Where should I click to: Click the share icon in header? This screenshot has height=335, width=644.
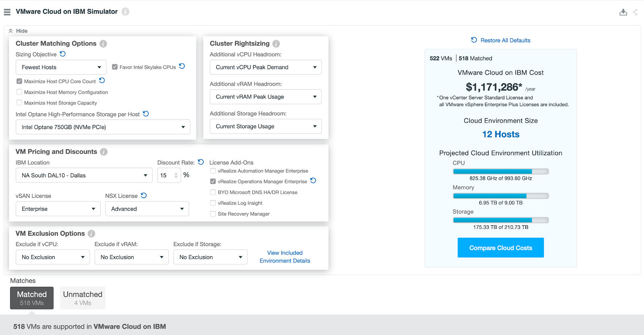pyautogui.click(x=635, y=12)
